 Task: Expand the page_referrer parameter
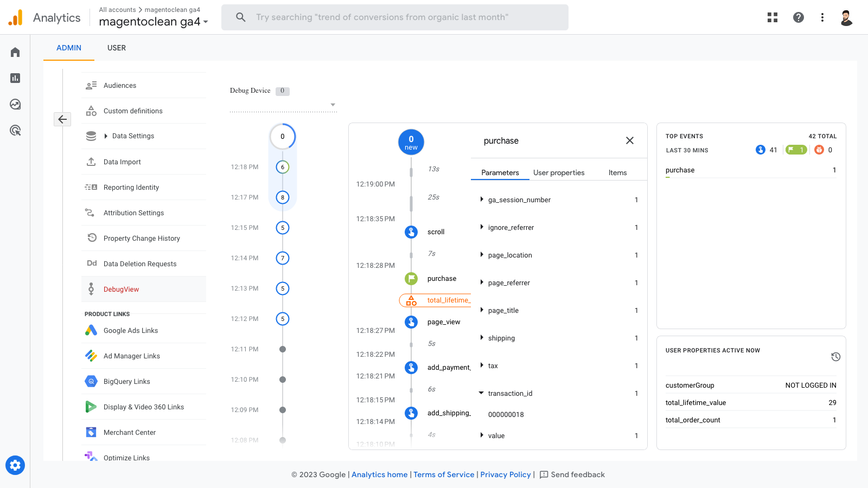482,282
